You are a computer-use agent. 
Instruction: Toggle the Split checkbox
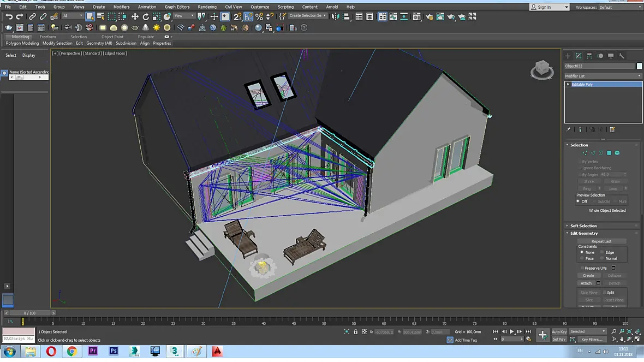(605, 293)
